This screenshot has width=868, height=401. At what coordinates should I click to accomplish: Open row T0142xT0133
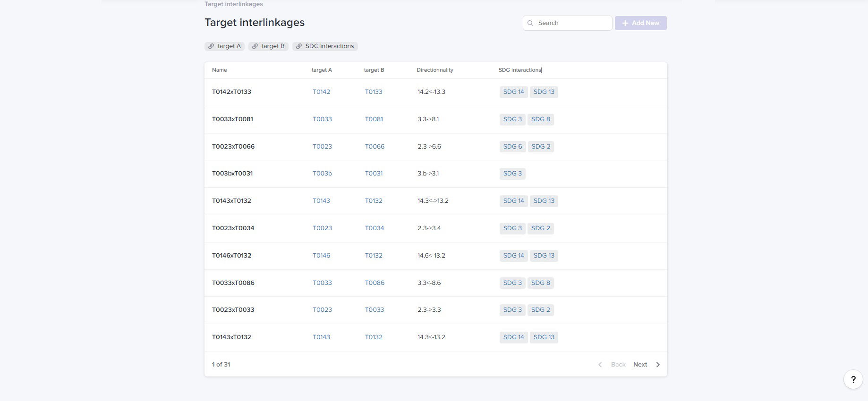click(x=436, y=92)
